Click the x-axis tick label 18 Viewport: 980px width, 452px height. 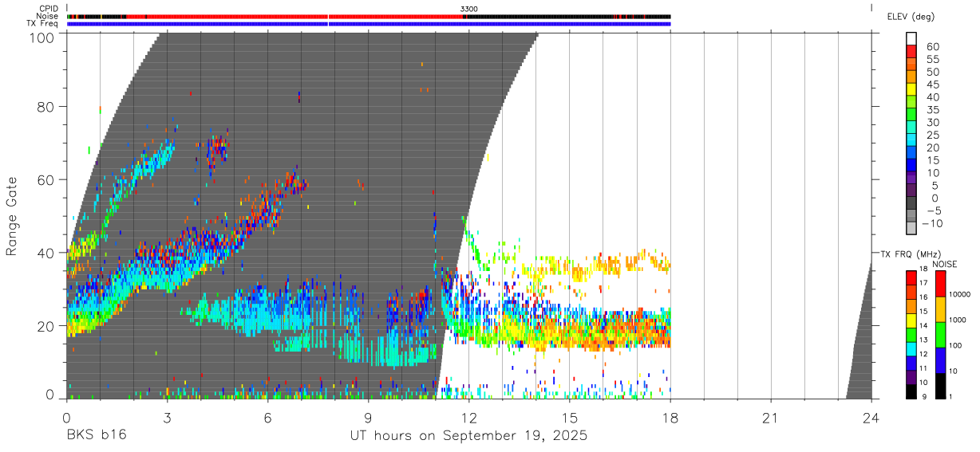coord(670,418)
